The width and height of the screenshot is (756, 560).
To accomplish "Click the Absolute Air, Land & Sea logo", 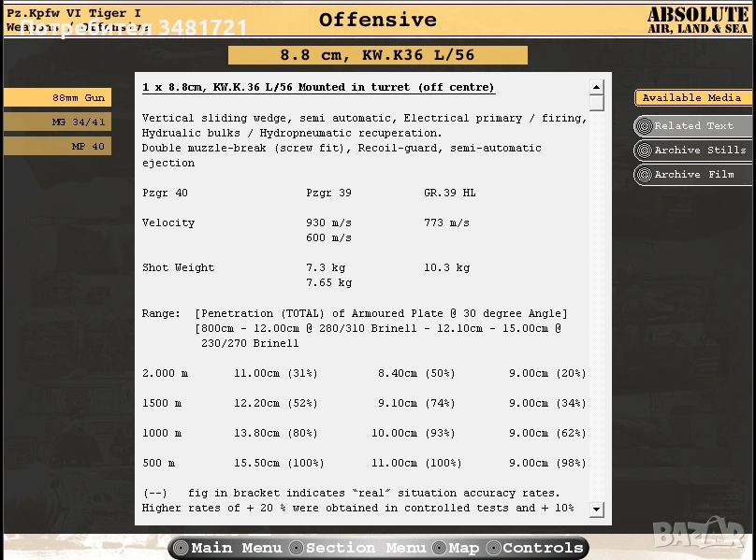I will pos(697,20).
